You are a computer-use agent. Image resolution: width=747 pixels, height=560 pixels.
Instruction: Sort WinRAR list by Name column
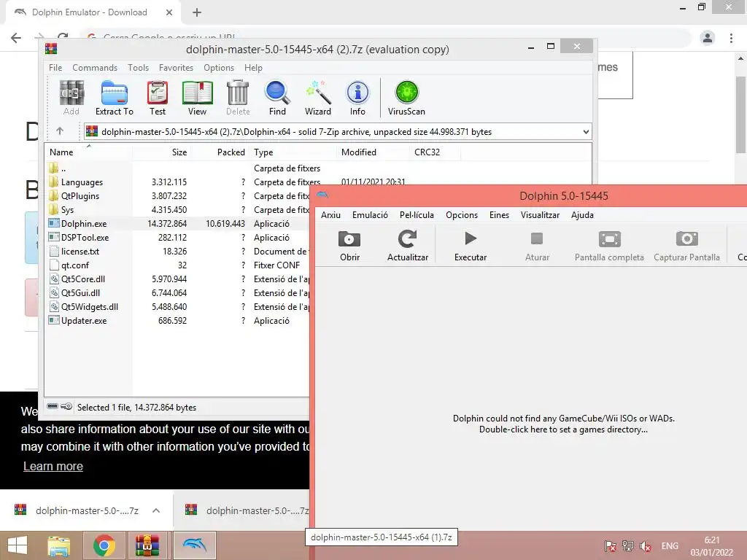88,152
